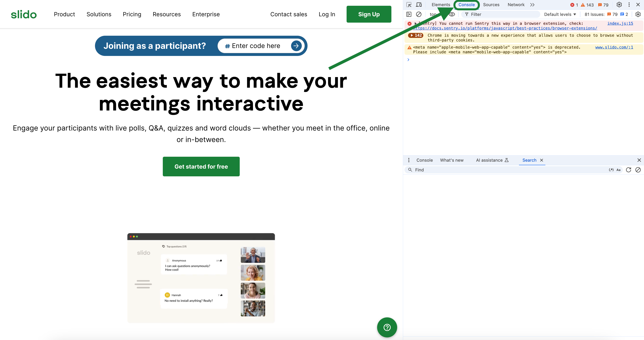Switch to the Sources tab
644x340 pixels.
[491, 5]
